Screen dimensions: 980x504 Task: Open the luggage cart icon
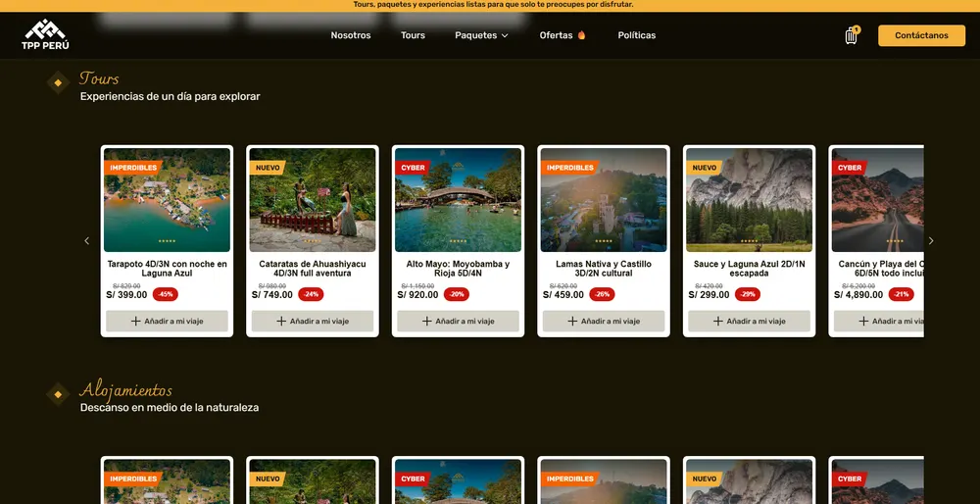tap(851, 35)
